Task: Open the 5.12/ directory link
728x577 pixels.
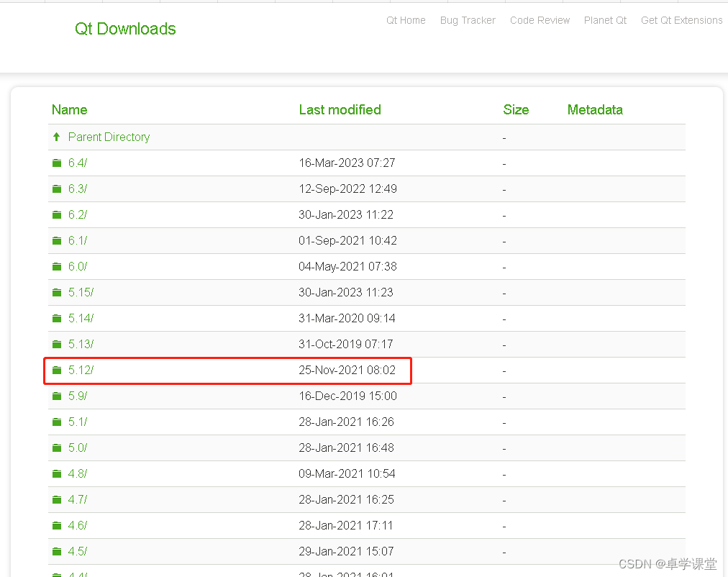Action: click(81, 371)
